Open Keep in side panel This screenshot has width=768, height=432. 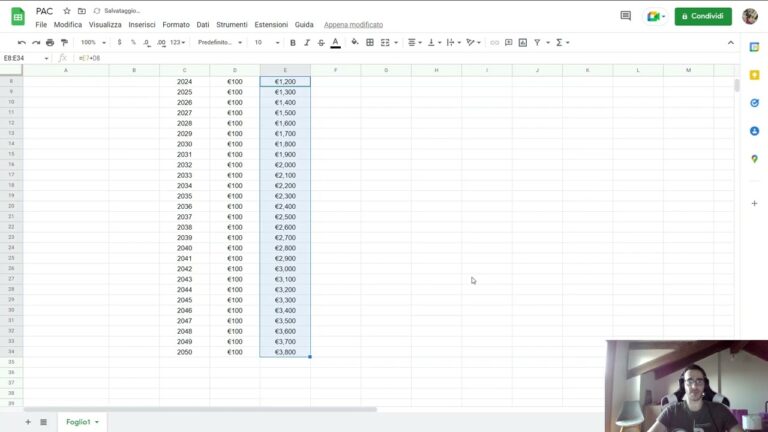754,75
